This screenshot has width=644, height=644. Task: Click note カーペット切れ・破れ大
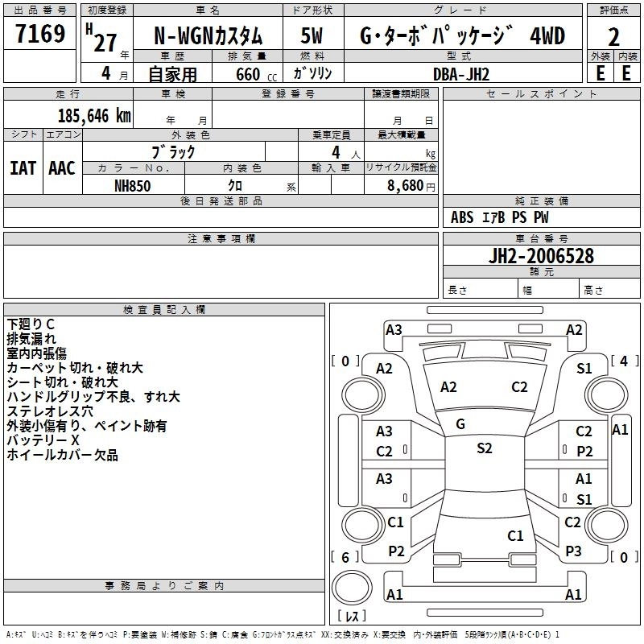(75, 368)
